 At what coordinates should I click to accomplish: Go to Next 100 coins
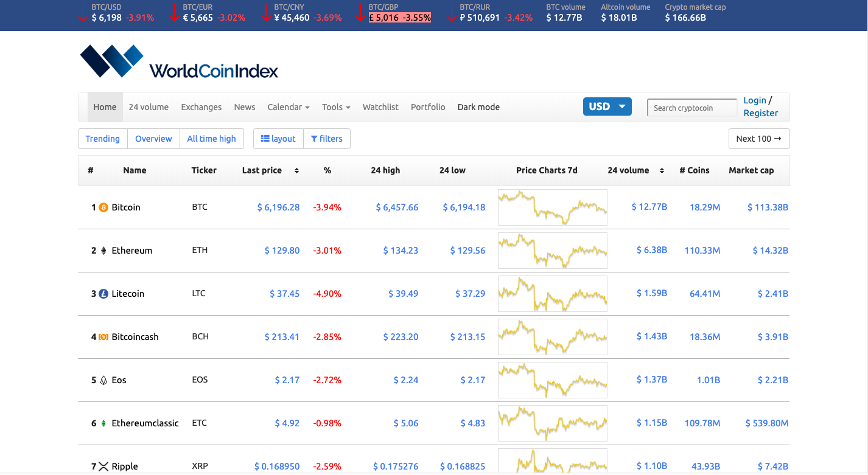tap(759, 139)
